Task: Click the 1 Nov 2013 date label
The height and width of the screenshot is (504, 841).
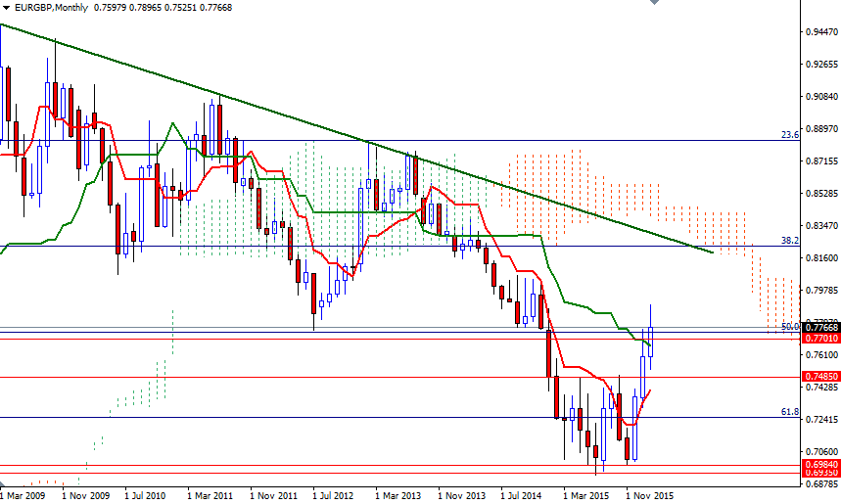Action: [x=461, y=495]
